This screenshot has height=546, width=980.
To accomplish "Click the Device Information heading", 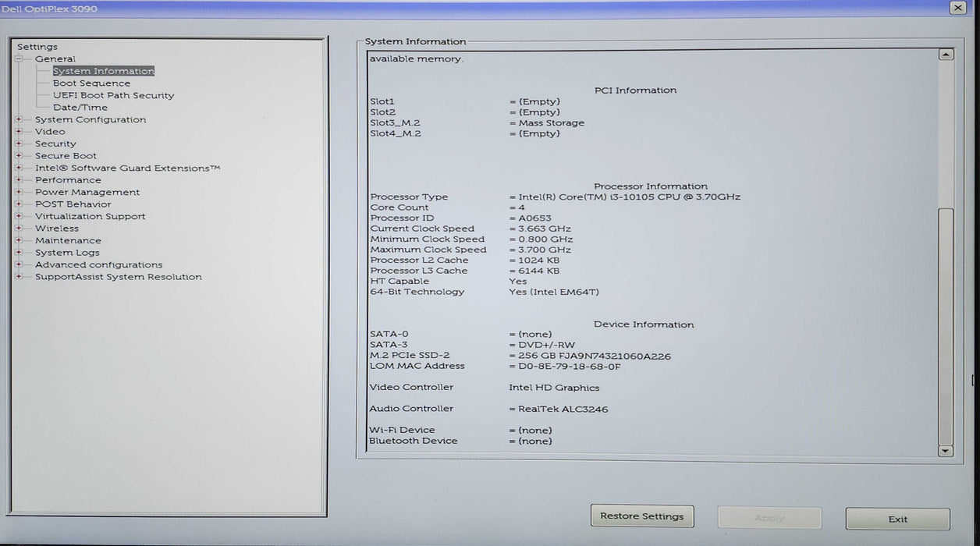I will point(644,324).
